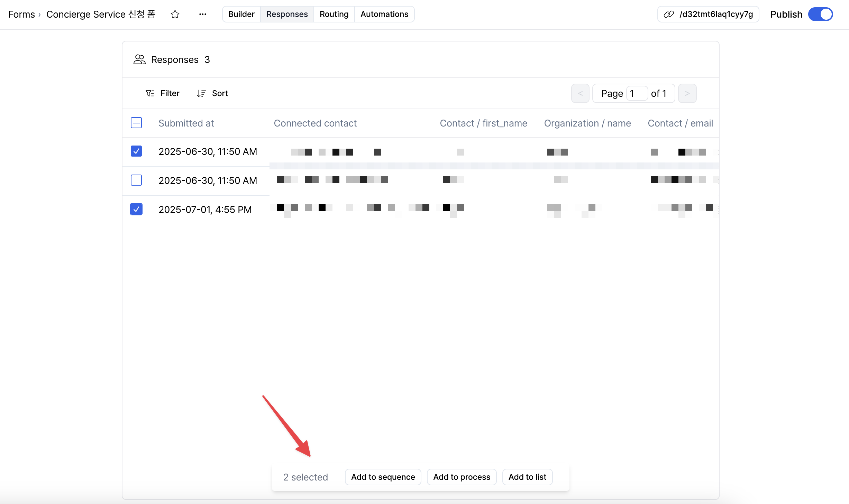
Task: Toggle the select-all header checkbox
Action: (136, 123)
